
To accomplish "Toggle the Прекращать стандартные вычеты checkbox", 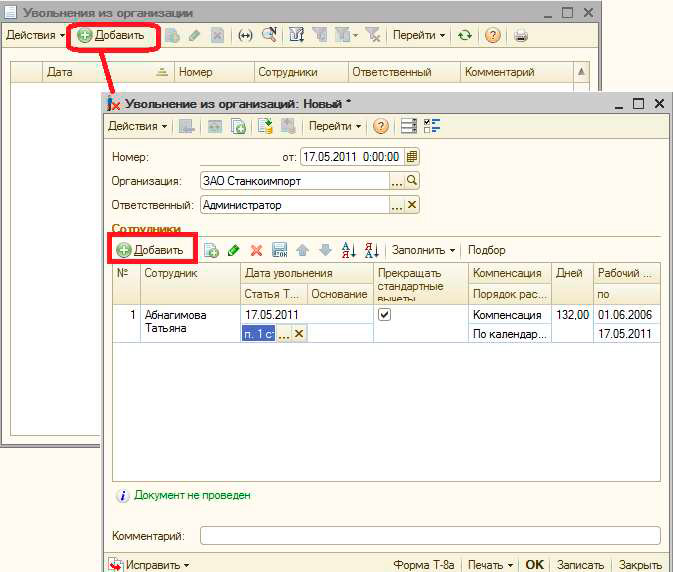I will coord(384,314).
